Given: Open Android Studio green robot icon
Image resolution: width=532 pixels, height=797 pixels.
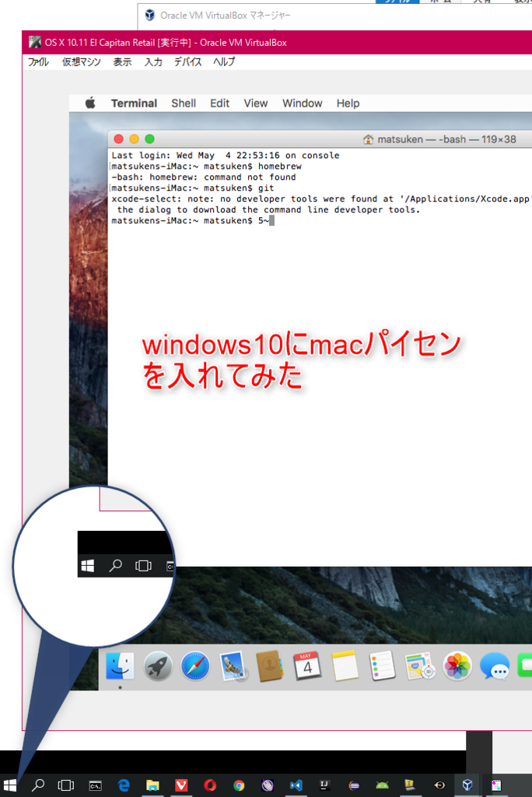Looking at the screenshot, I should click(382, 785).
